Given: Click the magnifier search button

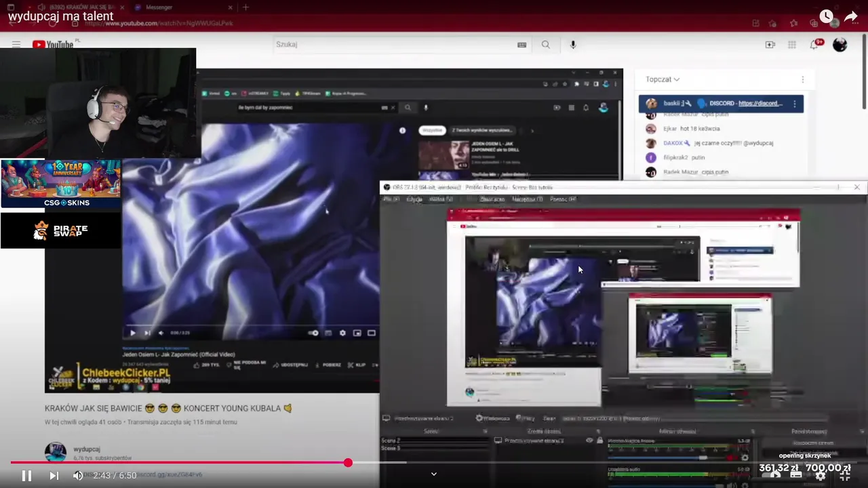Looking at the screenshot, I should click(x=546, y=45).
